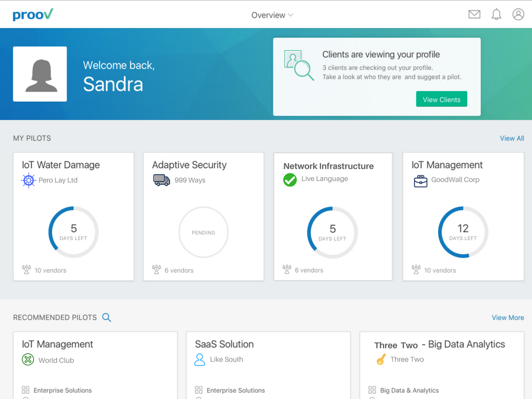Open the Network Infrastructure pilot title
Viewport: 532px width, 399px height.
pyautogui.click(x=328, y=166)
